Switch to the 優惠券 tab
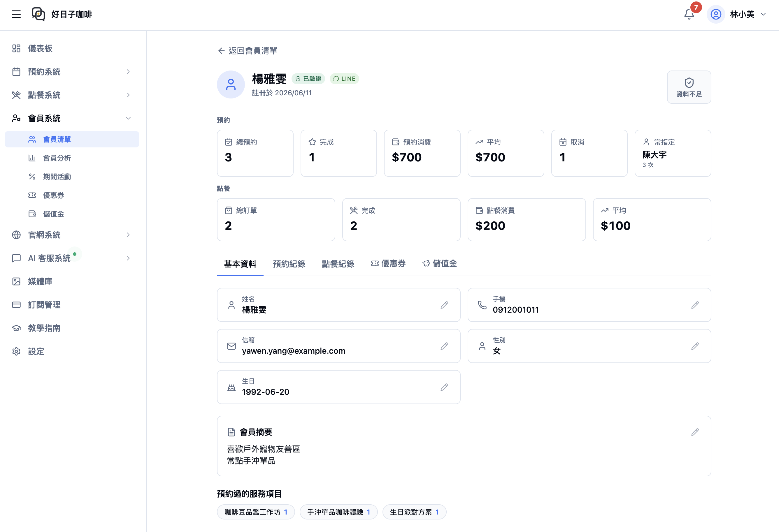The image size is (779, 532). tap(388, 264)
